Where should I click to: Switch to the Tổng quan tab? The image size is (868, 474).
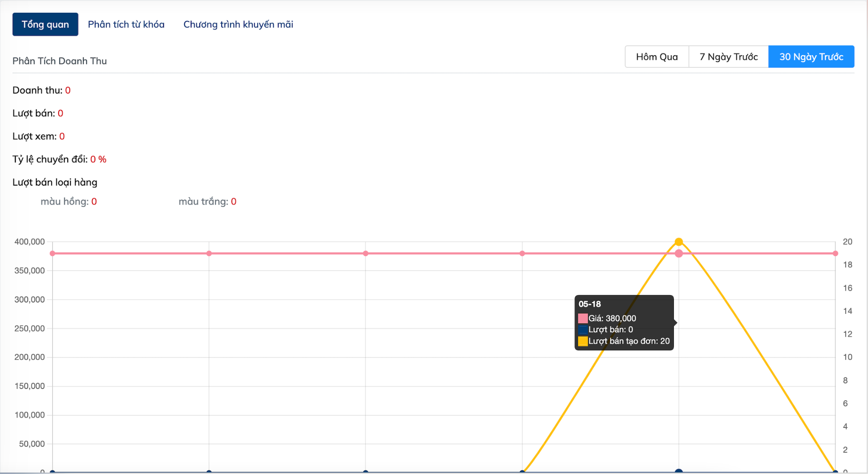(x=45, y=24)
